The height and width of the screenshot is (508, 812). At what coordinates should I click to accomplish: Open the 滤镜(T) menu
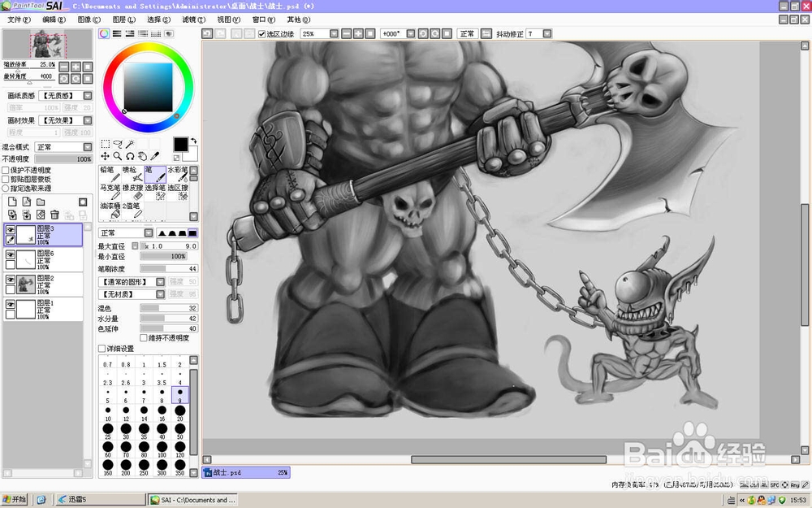194,20
